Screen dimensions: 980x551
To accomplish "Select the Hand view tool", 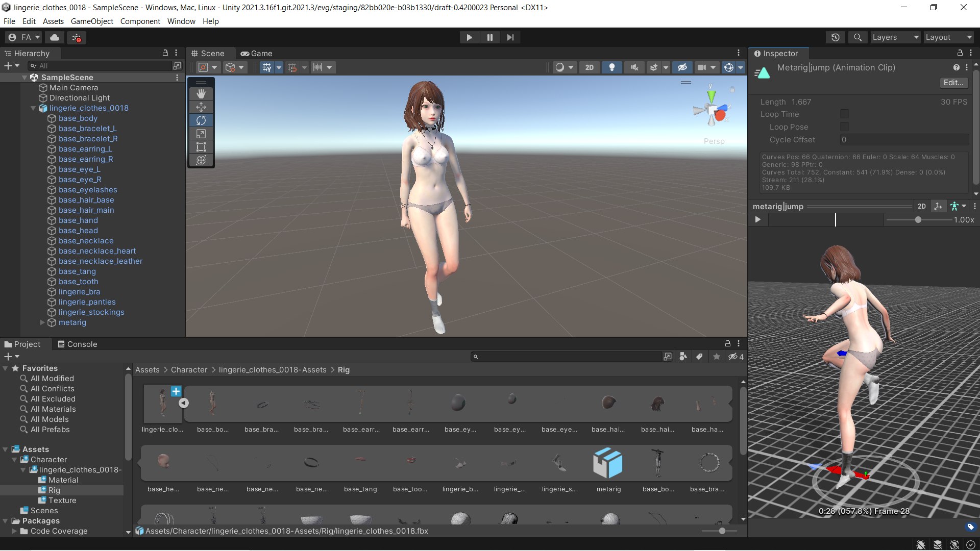I will (x=201, y=93).
